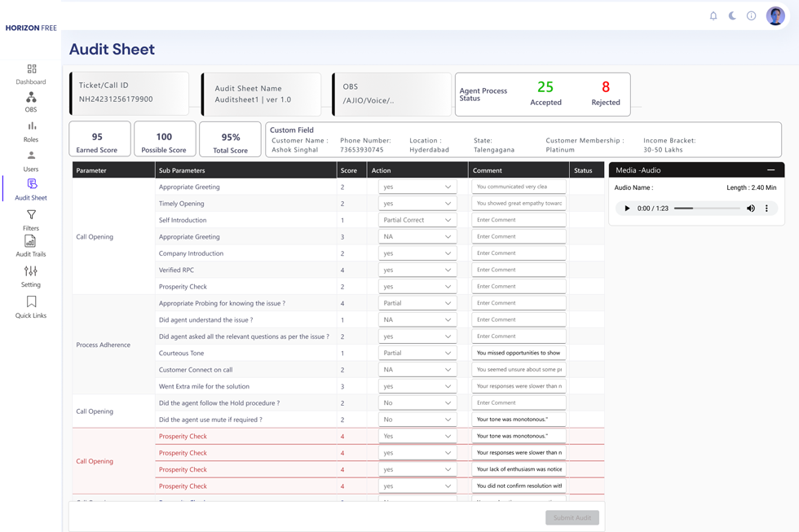Open Filters in sidebar
The width and height of the screenshot is (799, 532).
[x=31, y=220]
